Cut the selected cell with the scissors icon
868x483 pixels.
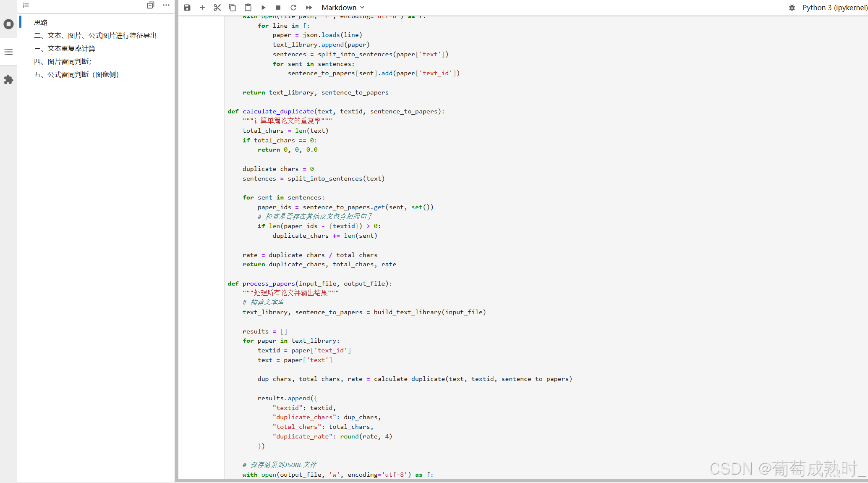tap(217, 8)
